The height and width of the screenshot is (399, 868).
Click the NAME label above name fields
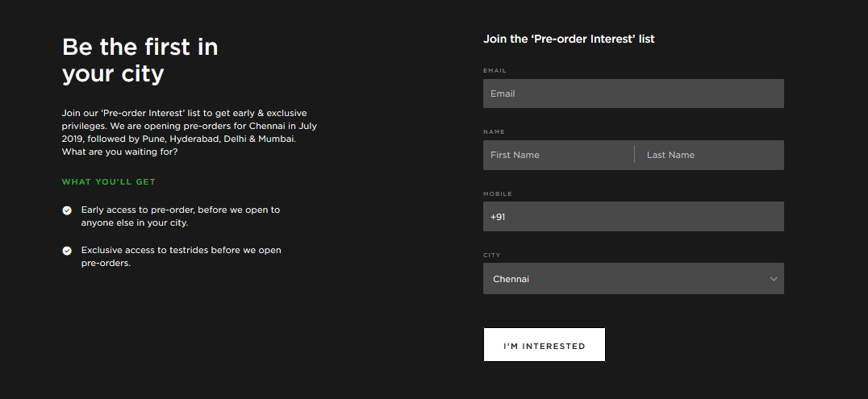coord(494,131)
